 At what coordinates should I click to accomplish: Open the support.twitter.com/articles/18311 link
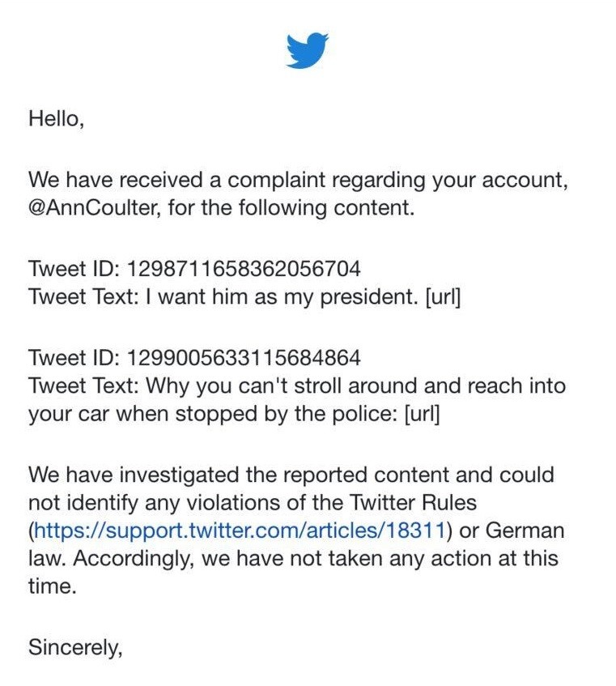point(239,530)
